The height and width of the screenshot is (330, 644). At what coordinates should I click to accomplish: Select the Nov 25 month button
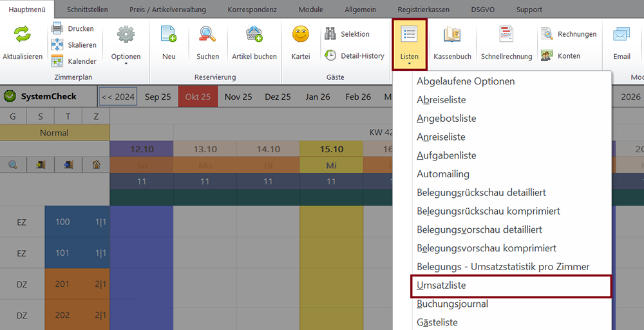pyautogui.click(x=238, y=97)
